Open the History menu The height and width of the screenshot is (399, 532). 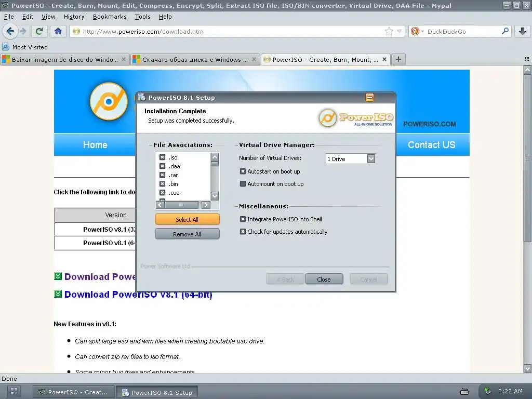tap(74, 17)
